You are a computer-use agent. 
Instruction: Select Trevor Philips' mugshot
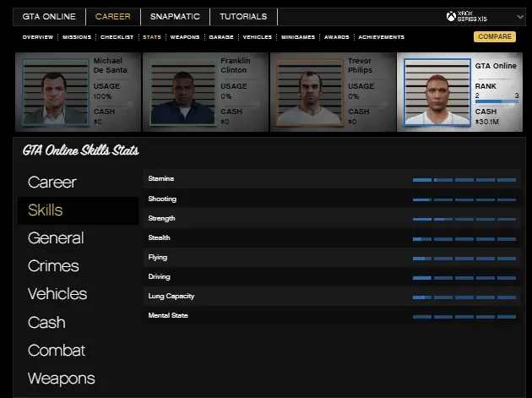click(x=310, y=92)
